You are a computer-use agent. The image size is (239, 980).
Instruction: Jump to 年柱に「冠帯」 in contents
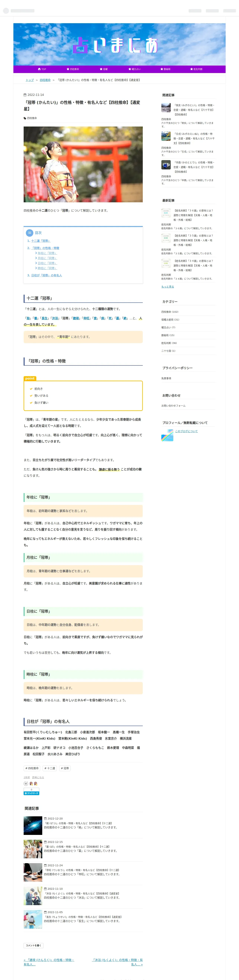click(x=47, y=253)
